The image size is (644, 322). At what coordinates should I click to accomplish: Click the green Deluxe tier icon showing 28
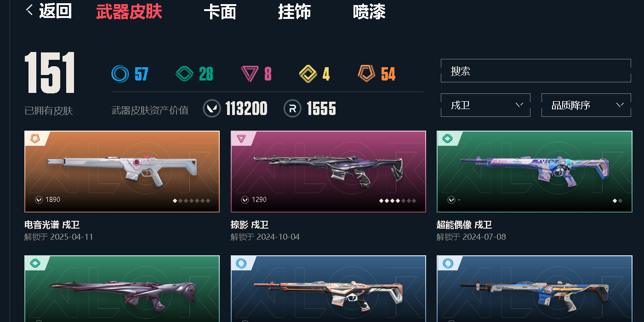coord(185,74)
